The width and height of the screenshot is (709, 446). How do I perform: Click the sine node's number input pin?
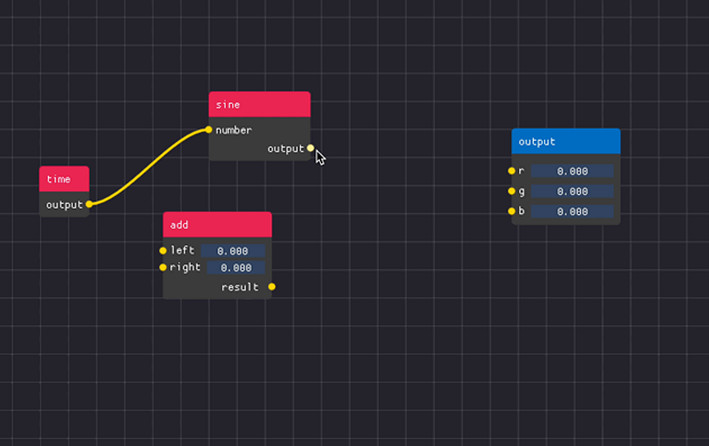(209, 130)
